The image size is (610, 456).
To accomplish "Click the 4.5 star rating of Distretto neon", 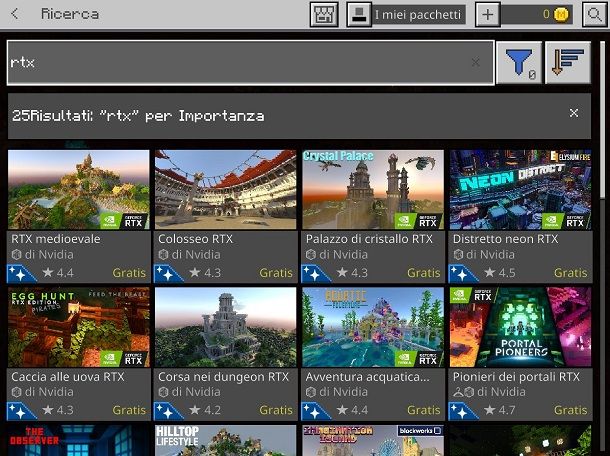I will [500, 273].
